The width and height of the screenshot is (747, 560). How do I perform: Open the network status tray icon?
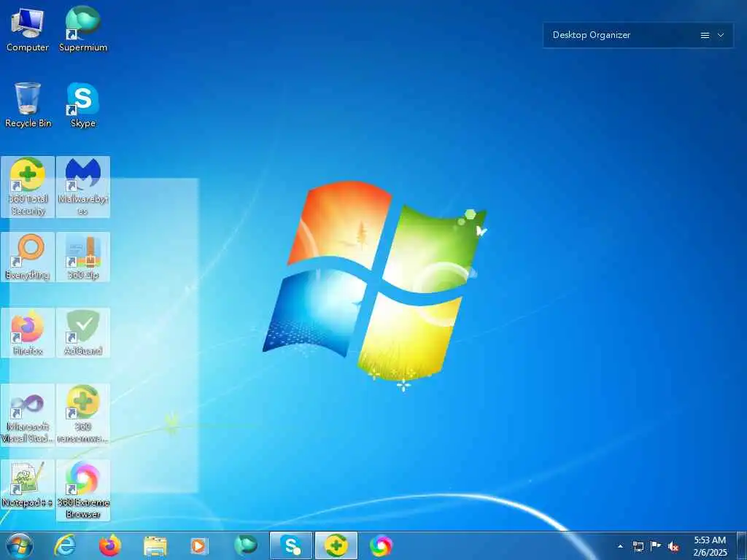pos(638,546)
